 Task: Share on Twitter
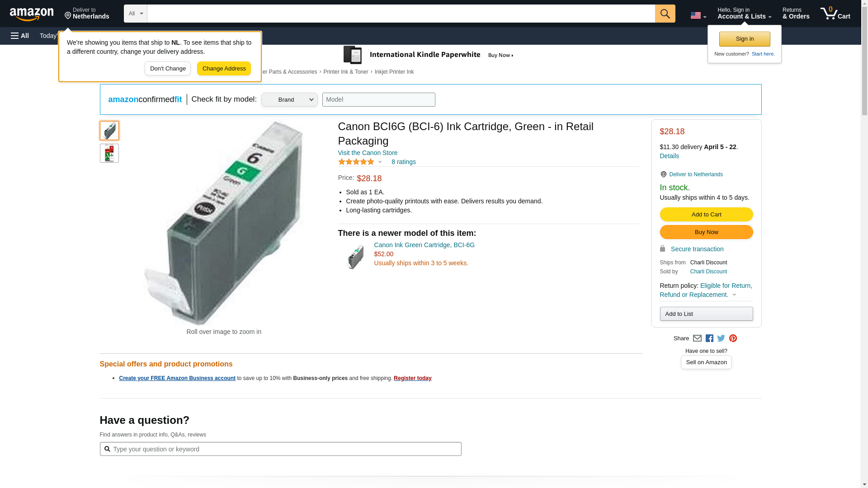click(721, 338)
